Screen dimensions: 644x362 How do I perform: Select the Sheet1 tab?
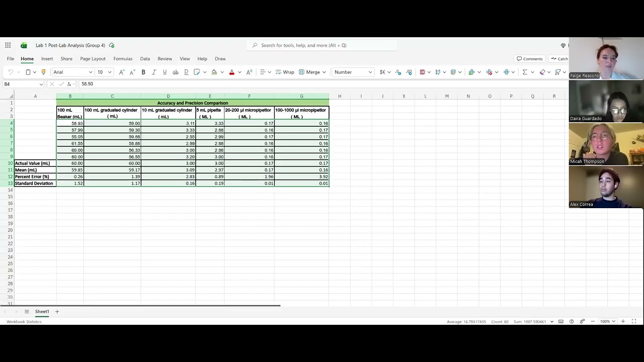coord(42,312)
